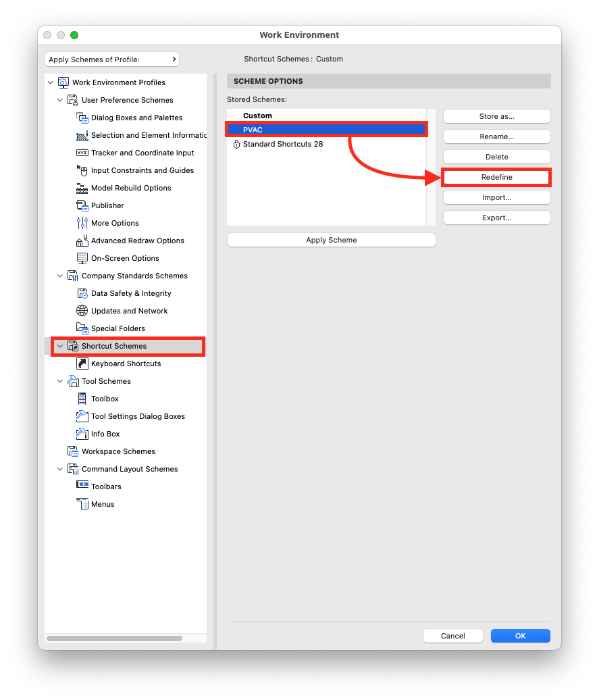Image resolution: width=599 pixels, height=700 pixels.
Task: Select the Dialog Boxes and Palettes icon
Action: (82, 118)
